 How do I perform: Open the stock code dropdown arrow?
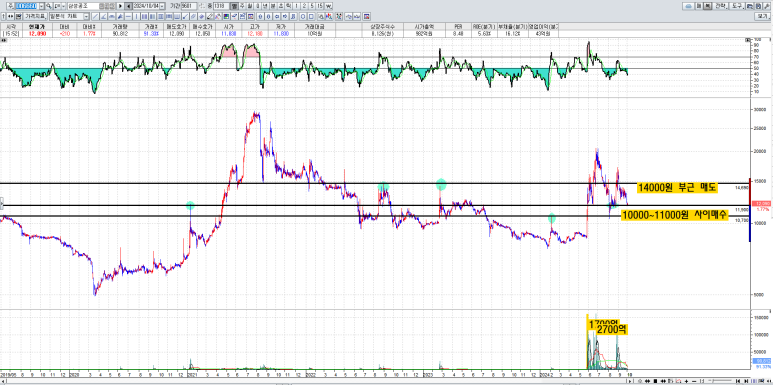point(41,6)
